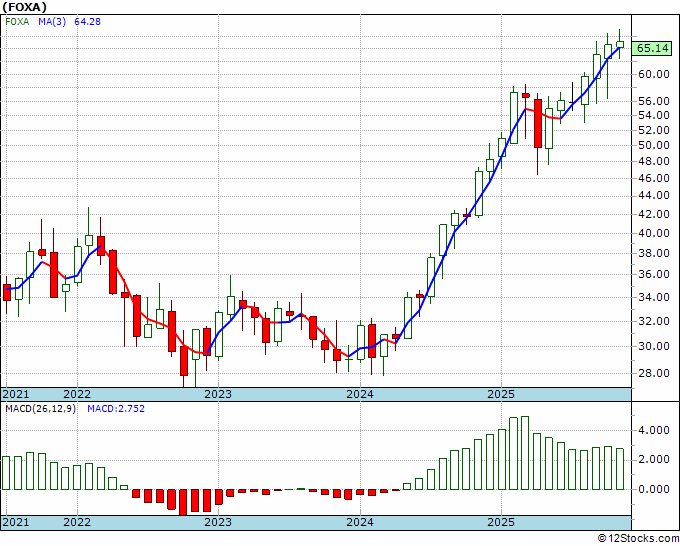Click the 56.00 price axis label
680x546 pixels.
pos(654,101)
